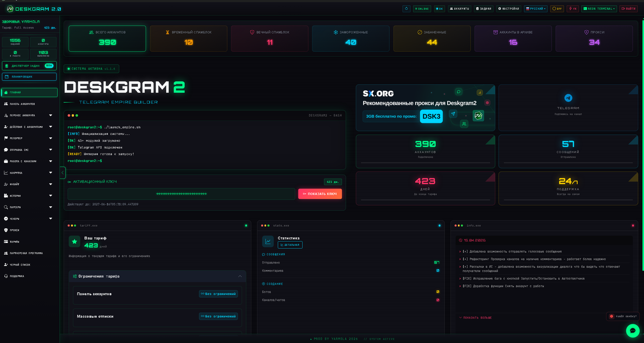Click the Выйти logout button
Viewport: 644px width, 343px height.
(x=628, y=9)
